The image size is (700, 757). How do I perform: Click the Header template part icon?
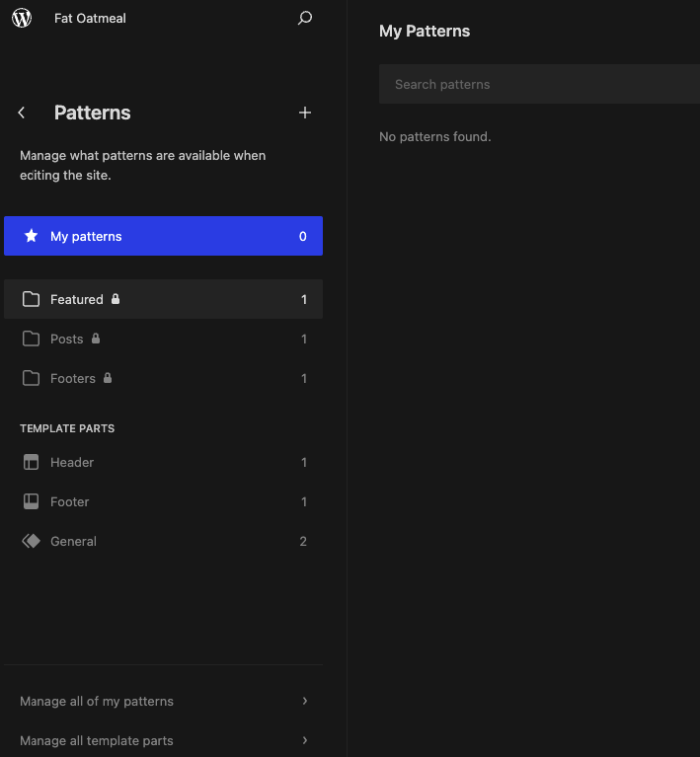pos(32,462)
